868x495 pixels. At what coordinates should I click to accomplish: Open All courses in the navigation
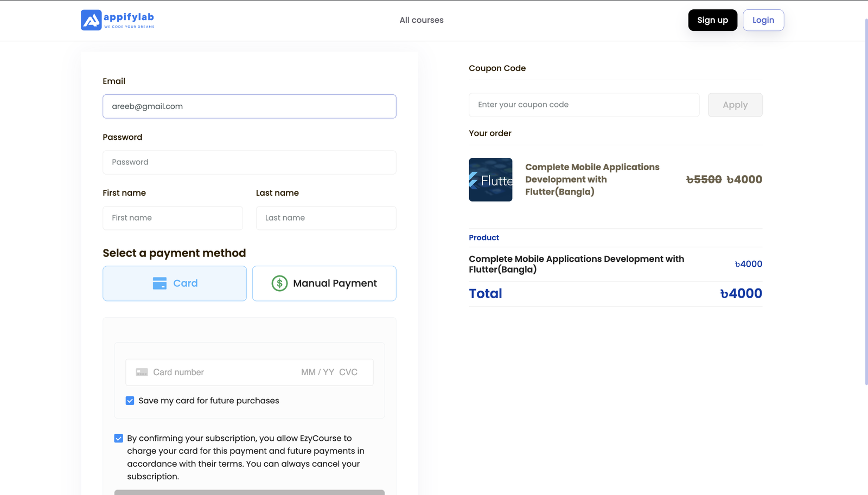tap(422, 20)
